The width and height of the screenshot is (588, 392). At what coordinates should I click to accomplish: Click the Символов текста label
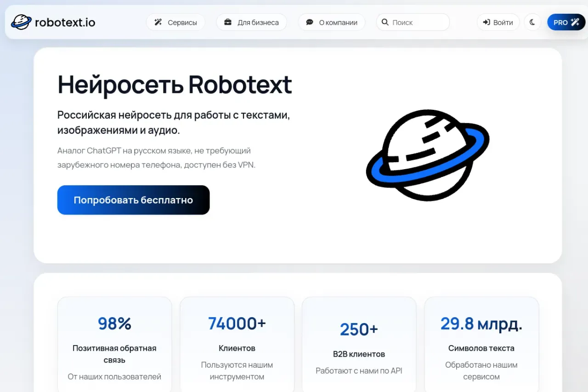coord(481,348)
